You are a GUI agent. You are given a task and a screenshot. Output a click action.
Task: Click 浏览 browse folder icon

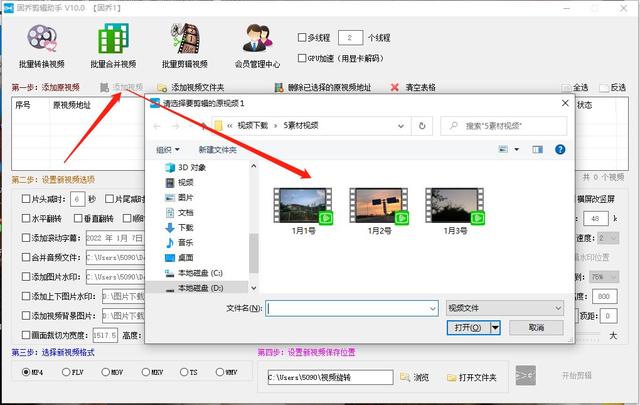click(x=405, y=377)
